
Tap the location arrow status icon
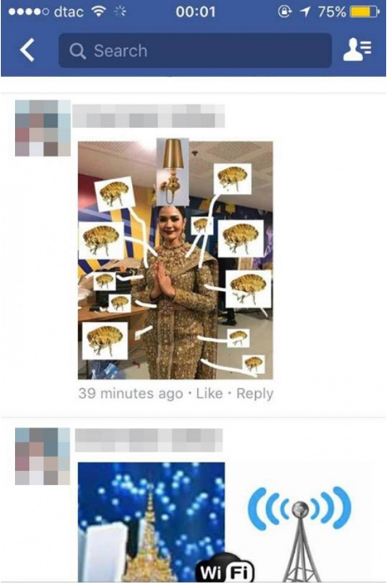point(305,12)
